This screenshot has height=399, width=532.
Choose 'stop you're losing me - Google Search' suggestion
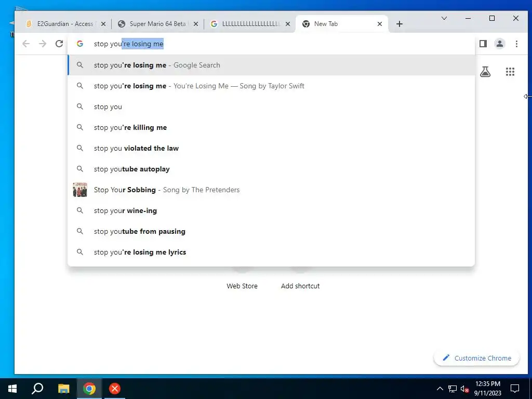point(271,65)
